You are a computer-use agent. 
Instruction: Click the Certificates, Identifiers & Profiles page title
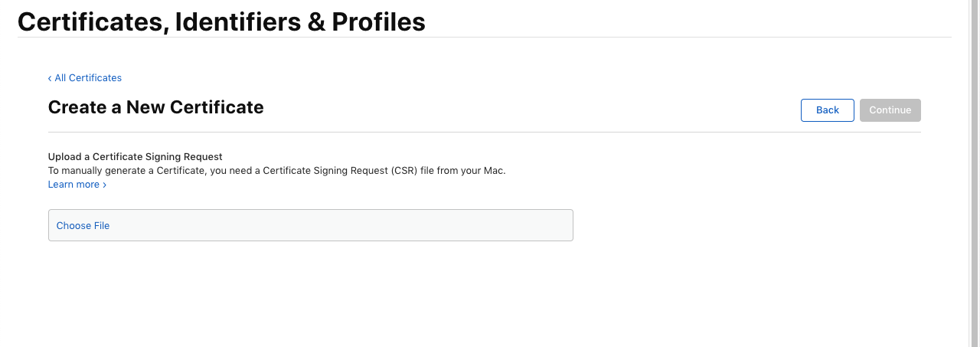(x=221, y=22)
